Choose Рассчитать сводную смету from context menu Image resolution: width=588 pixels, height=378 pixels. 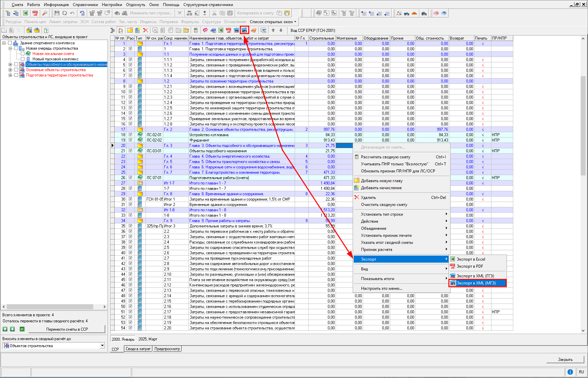pos(401,157)
